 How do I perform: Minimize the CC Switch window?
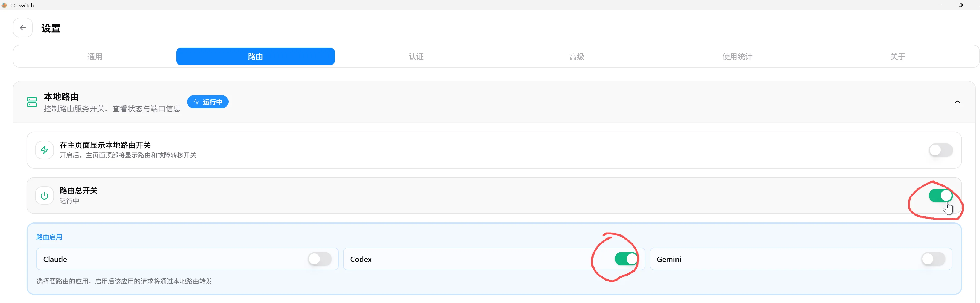pos(940,5)
